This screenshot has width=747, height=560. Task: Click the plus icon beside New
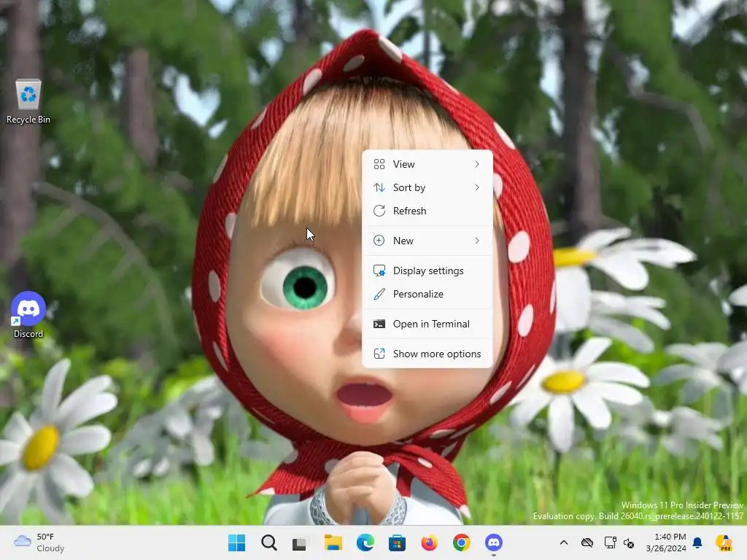pyautogui.click(x=379, y=241)
